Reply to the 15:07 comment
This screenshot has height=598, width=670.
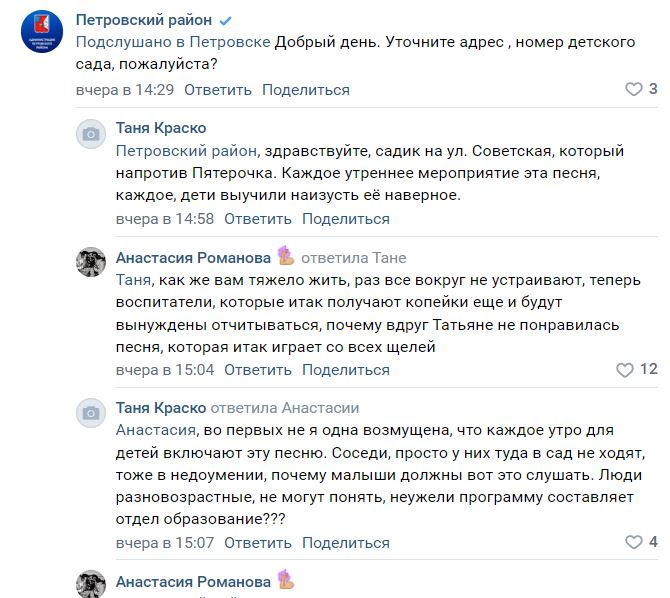[x=258, y=543]
